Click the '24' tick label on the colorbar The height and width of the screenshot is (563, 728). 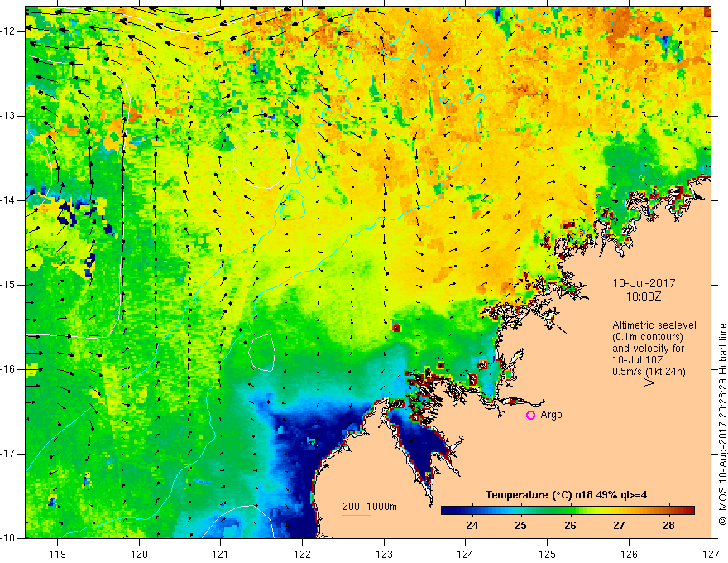coord(472,526)
